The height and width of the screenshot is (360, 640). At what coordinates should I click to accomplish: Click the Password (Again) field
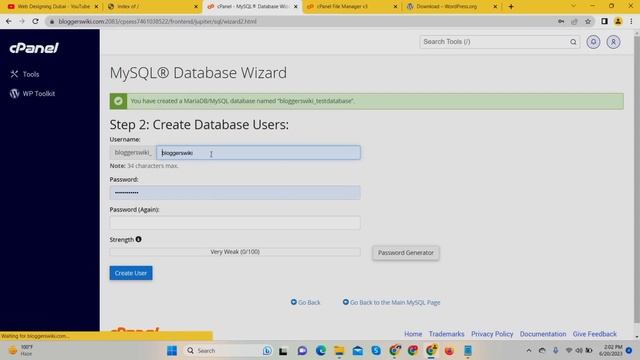(235, 223)
